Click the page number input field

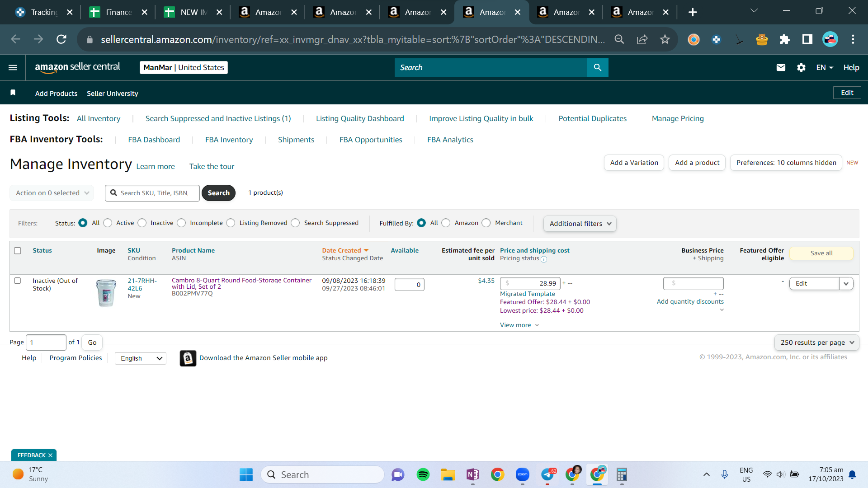click(x=46, y=343)
